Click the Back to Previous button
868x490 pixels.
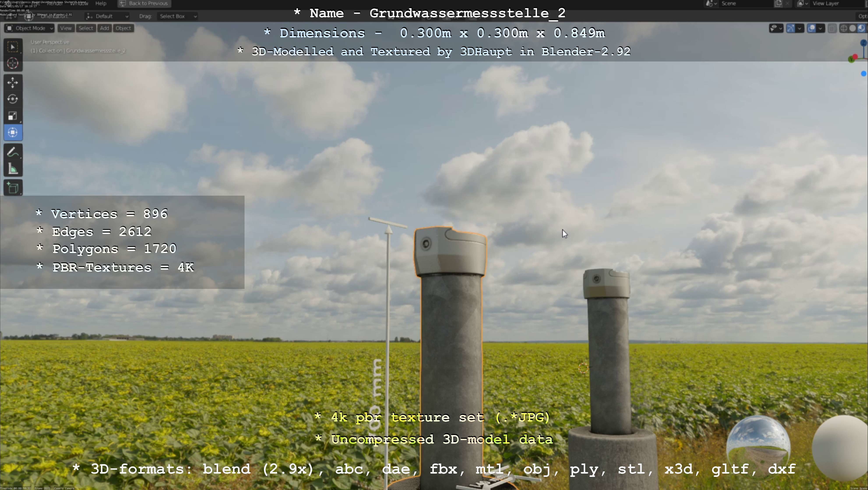(144, 3)
